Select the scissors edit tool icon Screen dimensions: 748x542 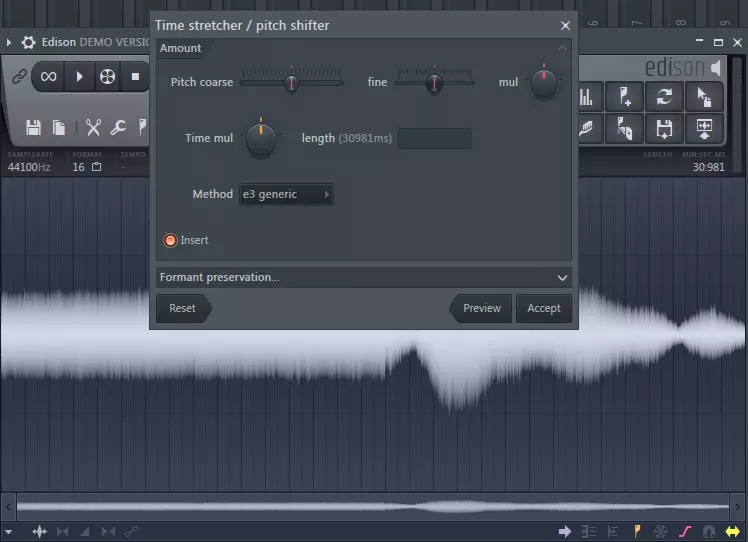click(93, 127)
